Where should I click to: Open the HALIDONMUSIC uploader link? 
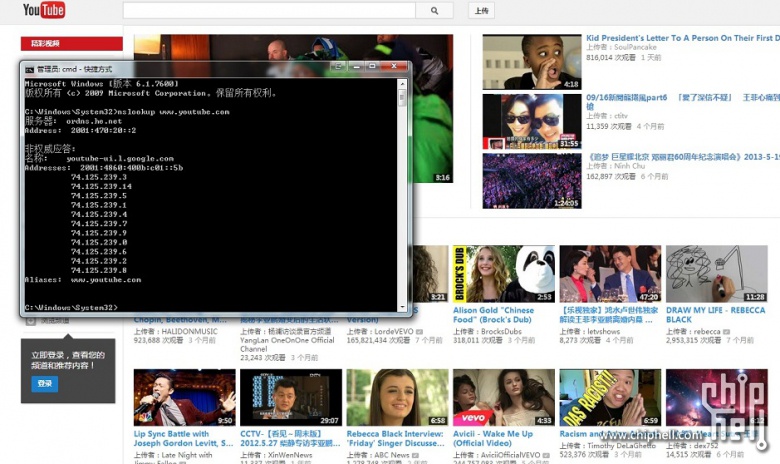(190, 331)
